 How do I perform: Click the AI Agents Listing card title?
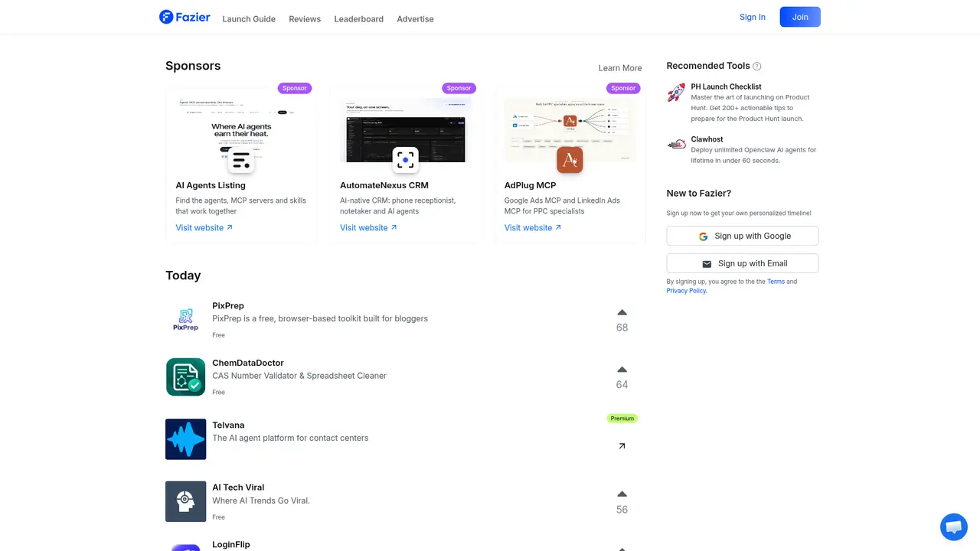click(x=211, y=185)
